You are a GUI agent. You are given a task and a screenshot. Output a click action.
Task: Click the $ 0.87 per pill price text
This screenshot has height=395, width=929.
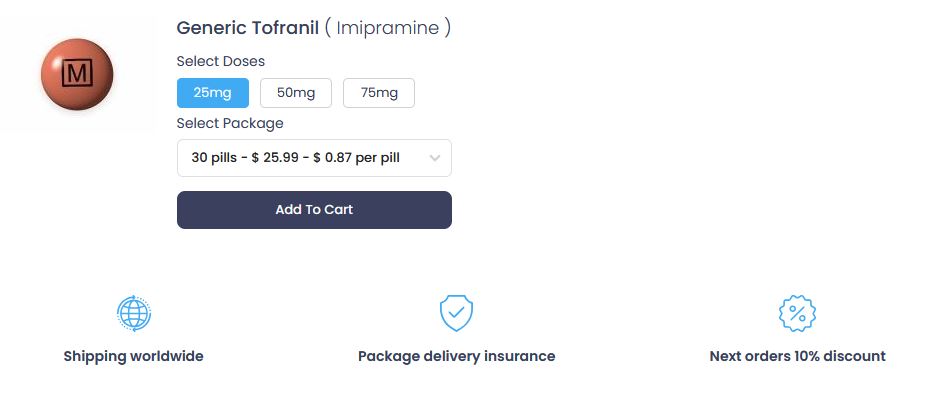pos(356,158)
